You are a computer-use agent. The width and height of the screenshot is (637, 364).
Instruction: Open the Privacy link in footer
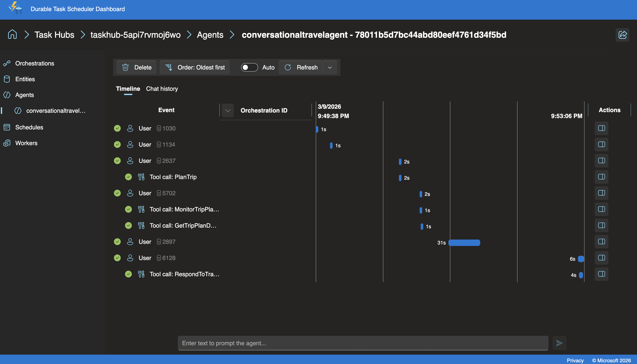pos(575,360)
